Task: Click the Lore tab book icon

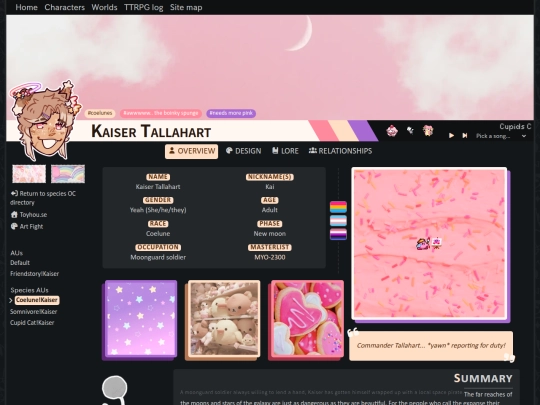Action: click(275, 150)
